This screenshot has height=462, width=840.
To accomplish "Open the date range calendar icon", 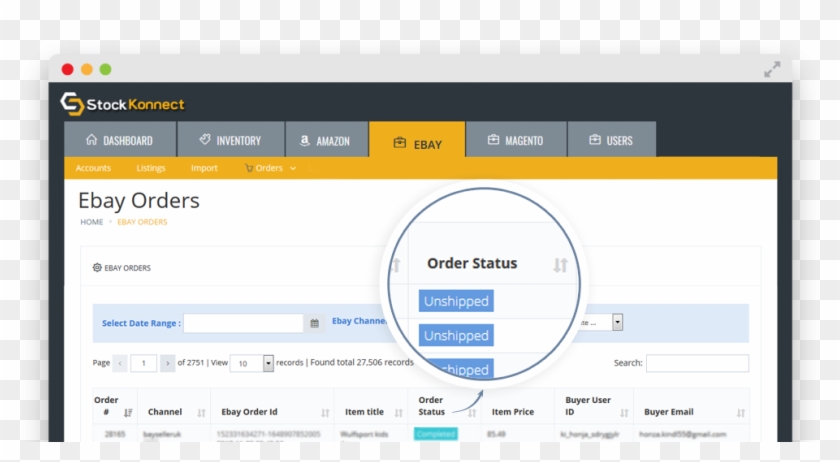I will point(314,323).
